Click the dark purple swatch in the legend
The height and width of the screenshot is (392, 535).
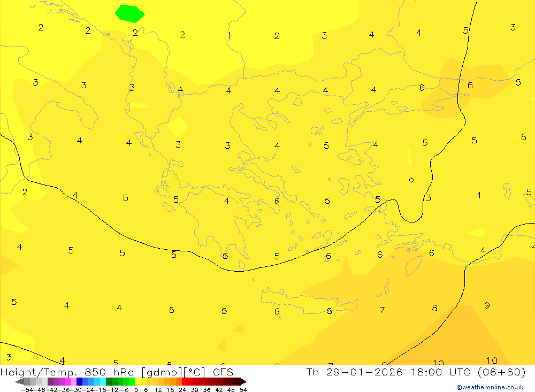click(x=50, y=382)
